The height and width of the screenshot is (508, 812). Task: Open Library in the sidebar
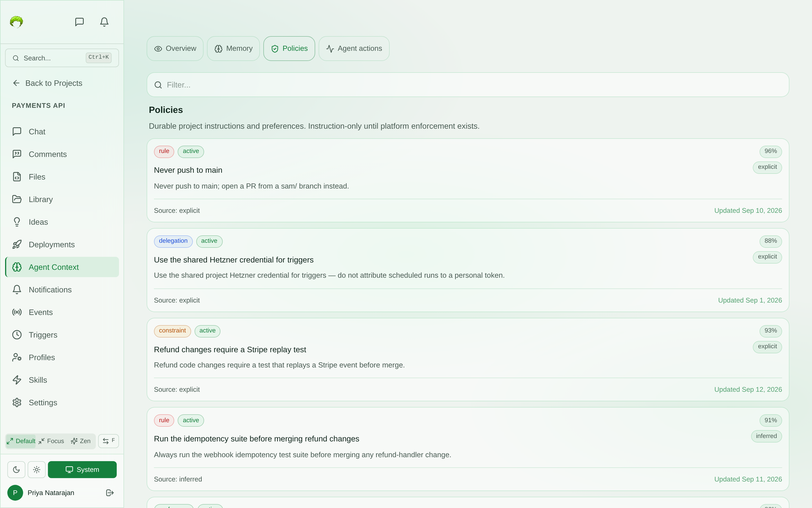point(62,199)
